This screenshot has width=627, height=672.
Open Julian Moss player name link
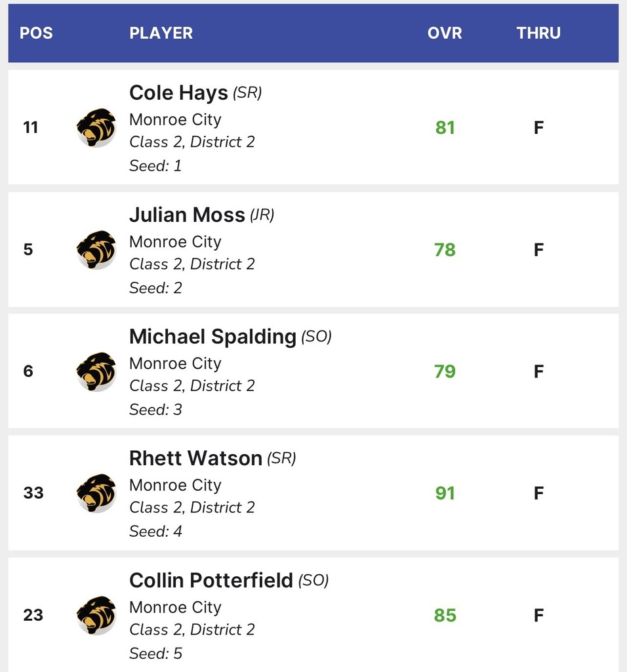tap(187, 215)
